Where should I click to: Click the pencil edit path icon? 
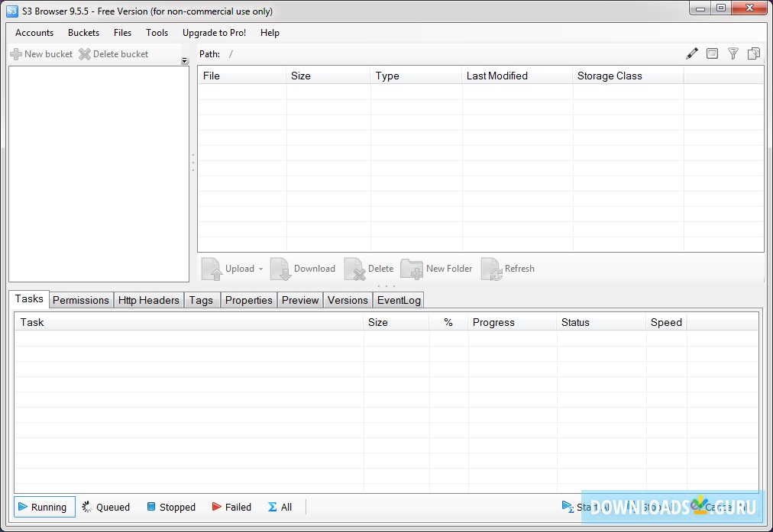coord(692,53)
